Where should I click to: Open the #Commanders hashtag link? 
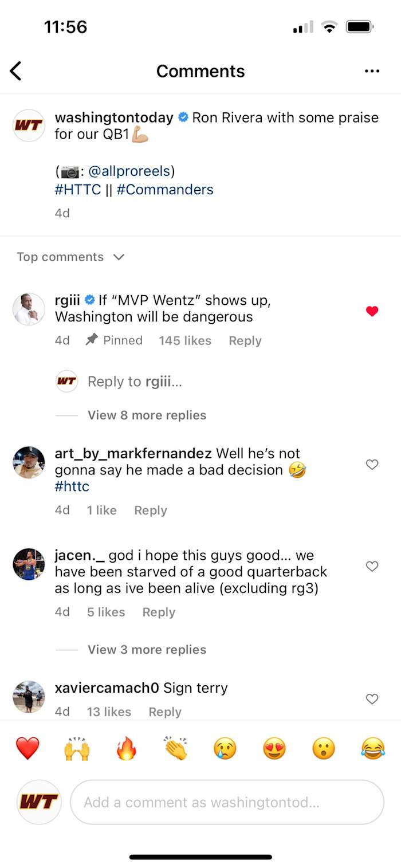point(165,190)
